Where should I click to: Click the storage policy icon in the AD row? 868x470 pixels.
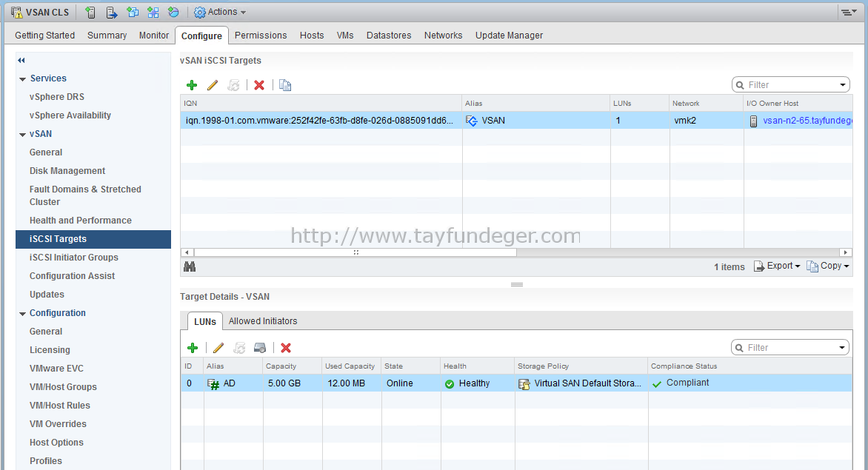click(x=524, y=383)
